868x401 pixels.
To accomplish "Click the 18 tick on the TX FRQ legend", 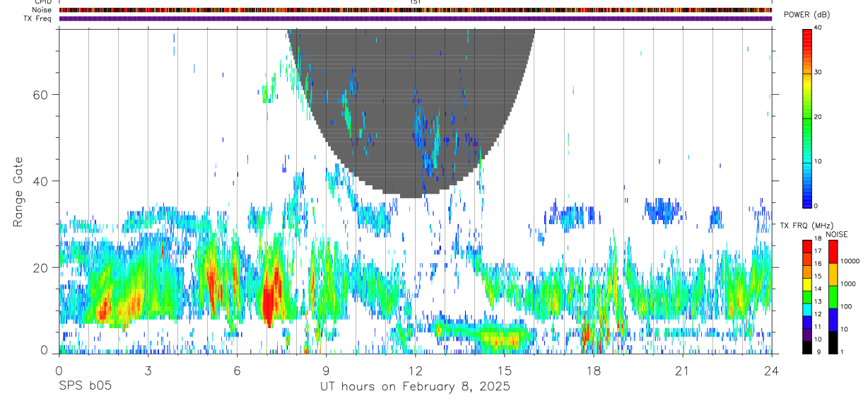I will [x=819, y=239].
